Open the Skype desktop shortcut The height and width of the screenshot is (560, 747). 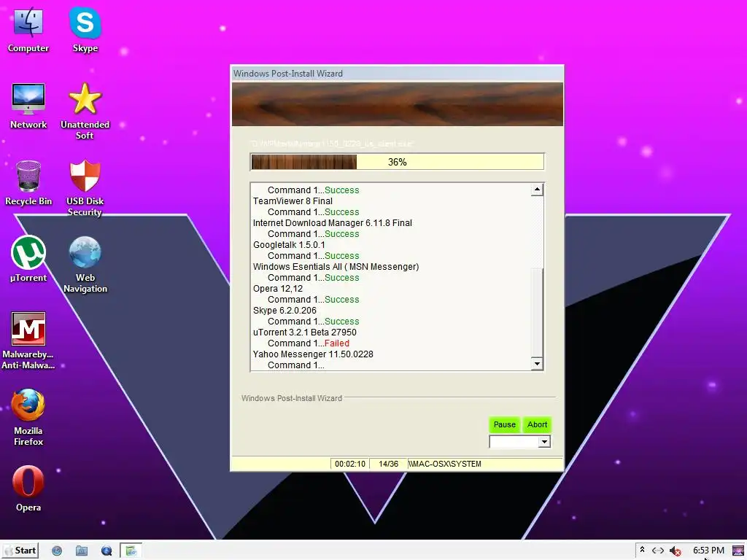pos(85,29)
